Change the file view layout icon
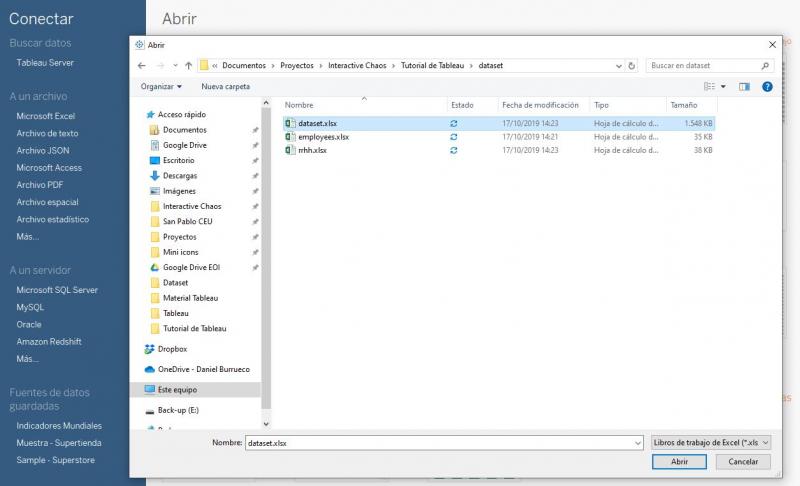 tap(709, 87)
